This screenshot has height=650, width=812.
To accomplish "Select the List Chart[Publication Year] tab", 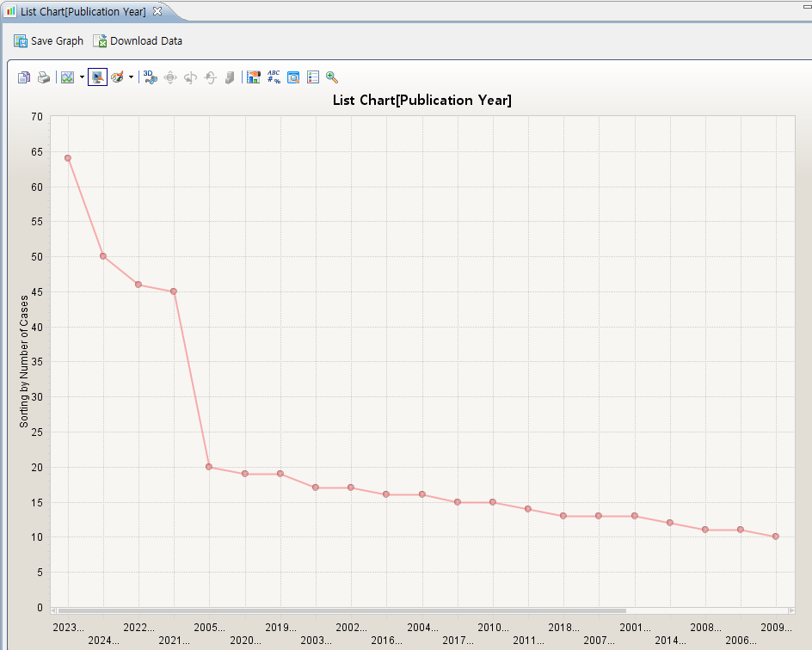I will click(82, 11).
